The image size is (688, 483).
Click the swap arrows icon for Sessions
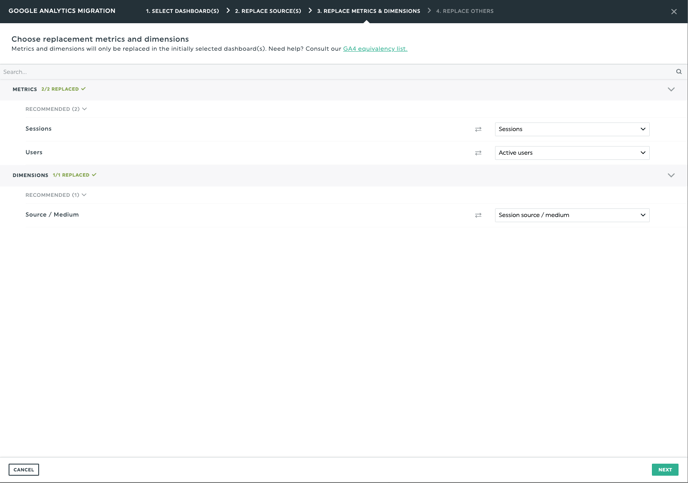pos(478,129)
